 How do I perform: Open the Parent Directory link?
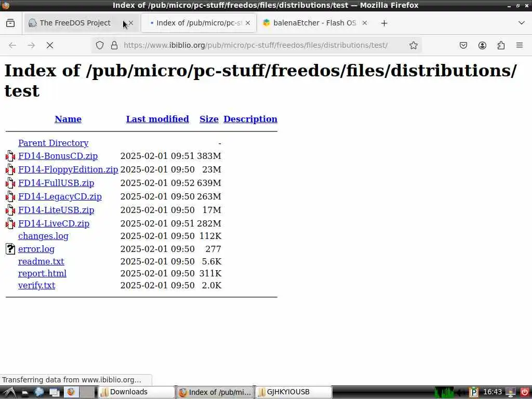click(54, 143)
